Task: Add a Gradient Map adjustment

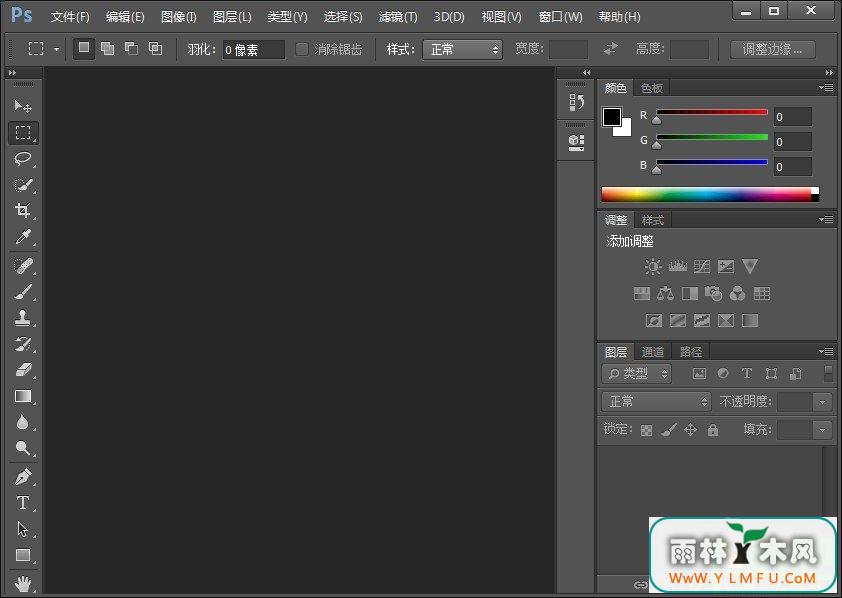Action: tap(750, 320)
